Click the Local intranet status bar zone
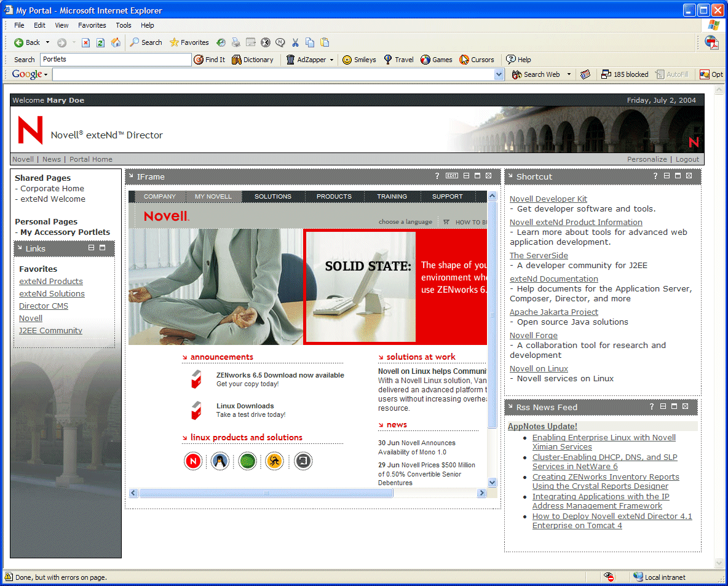728x586 pixels. tap(659, 577)
